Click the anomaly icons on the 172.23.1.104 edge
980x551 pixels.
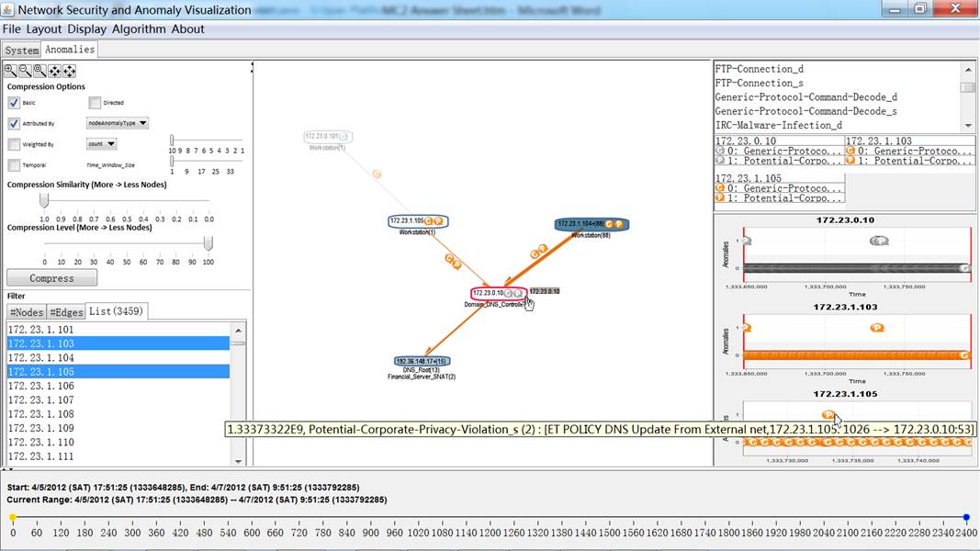[539, 251]
